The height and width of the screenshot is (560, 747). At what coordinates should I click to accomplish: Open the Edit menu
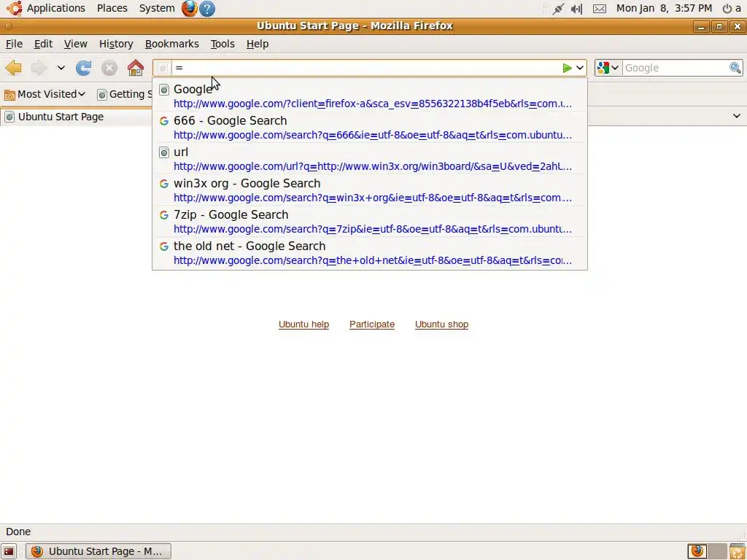point(43,44)
